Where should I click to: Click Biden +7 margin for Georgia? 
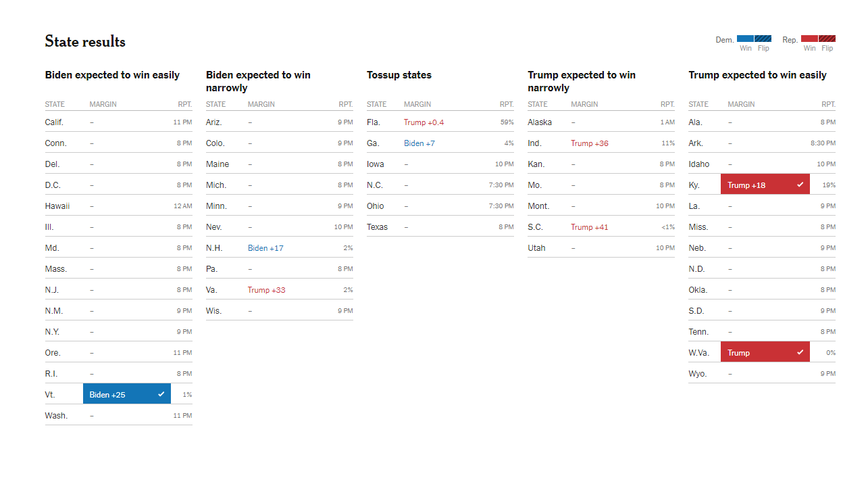coord(419,143)
